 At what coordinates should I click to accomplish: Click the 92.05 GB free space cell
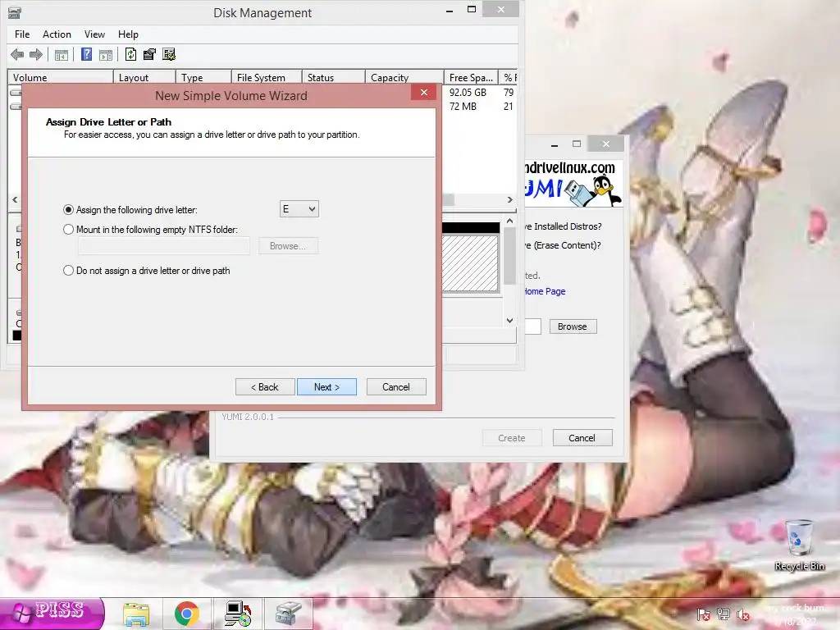pyautogui.click(x=468, y=92)
